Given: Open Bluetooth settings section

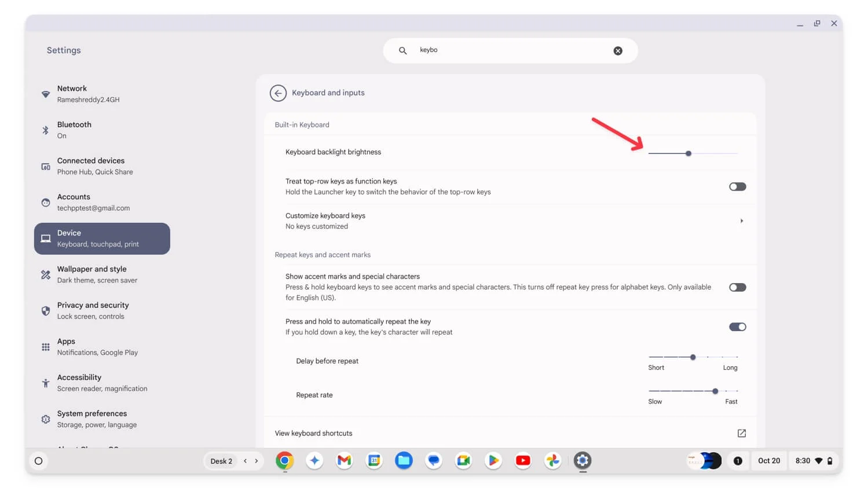Looking at the screenshot, I should [102, 130].
